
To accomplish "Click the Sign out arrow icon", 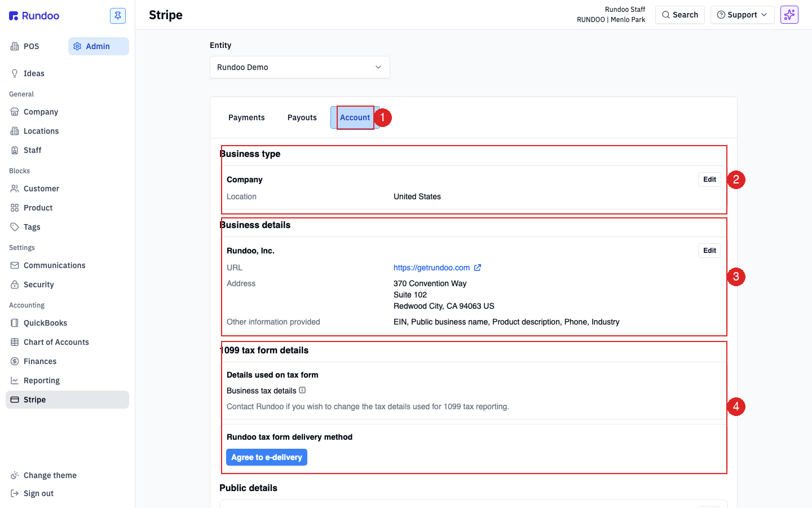I will pos(15,493).
